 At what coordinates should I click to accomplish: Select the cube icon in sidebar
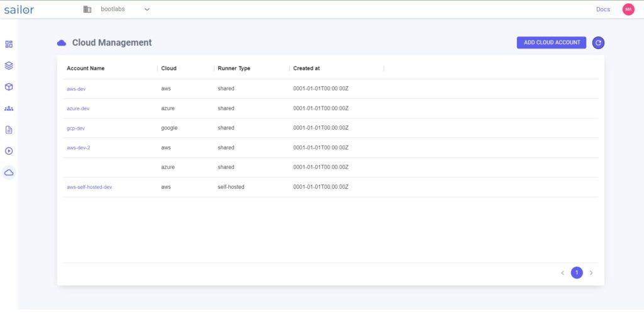coord(9,87)
